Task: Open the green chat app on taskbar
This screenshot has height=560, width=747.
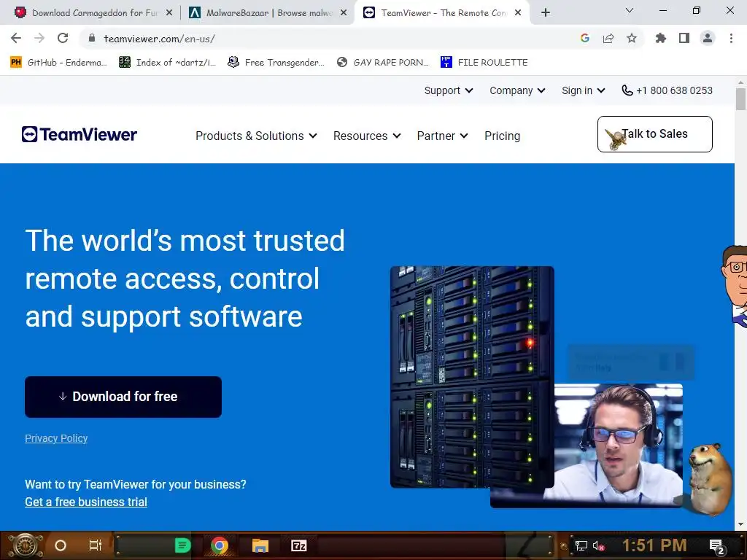Action: point(182,545)
